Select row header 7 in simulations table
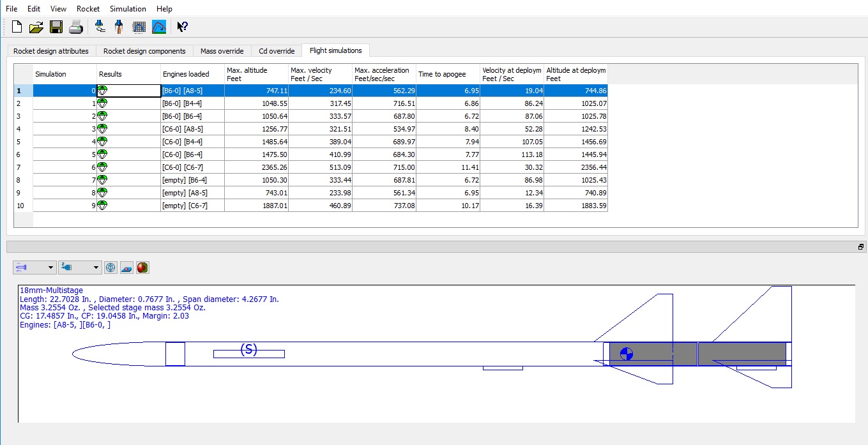The image size is (868, 445). tap(23, 167)
